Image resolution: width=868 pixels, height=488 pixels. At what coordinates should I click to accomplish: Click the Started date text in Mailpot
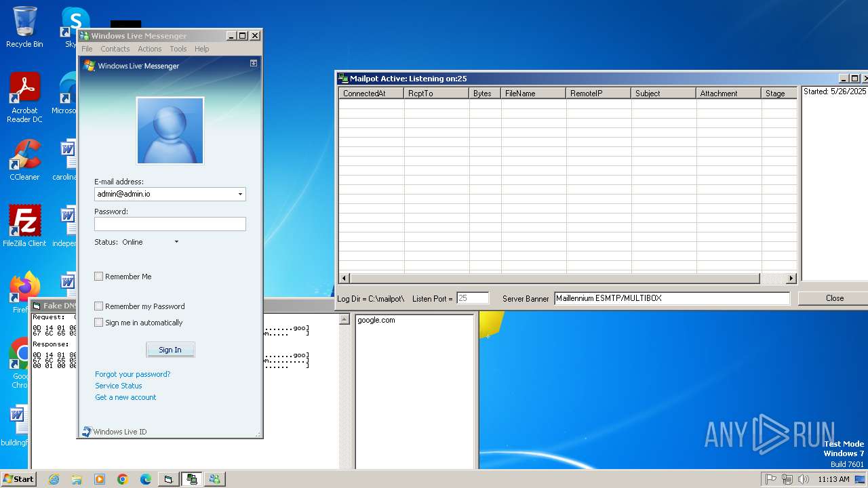pos(835,91)
